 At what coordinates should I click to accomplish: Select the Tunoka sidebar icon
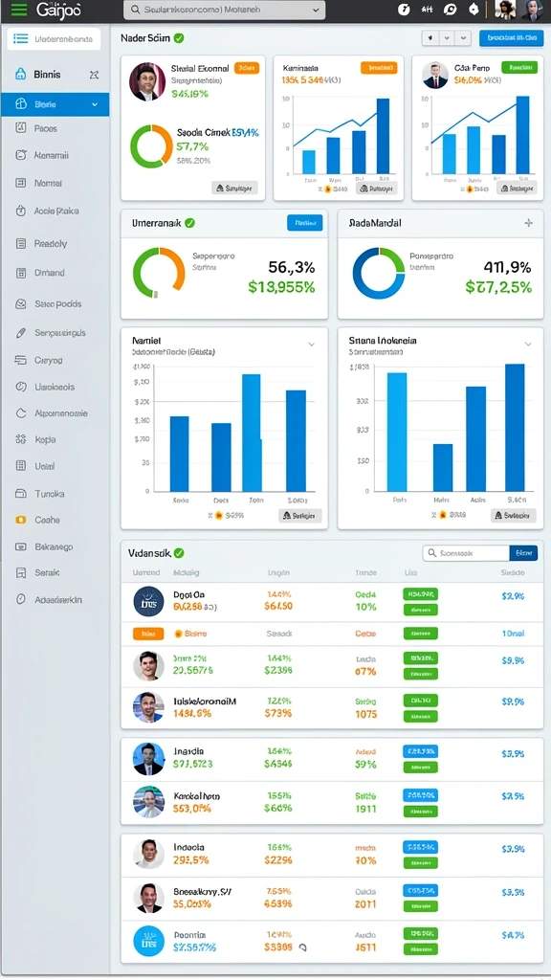(21, 493)
